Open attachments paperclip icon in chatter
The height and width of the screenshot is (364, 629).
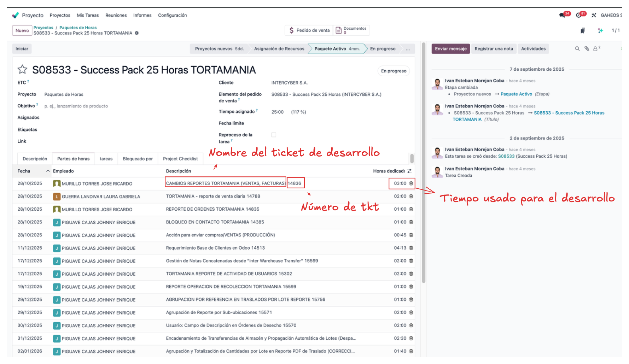(x=587, y=49)
